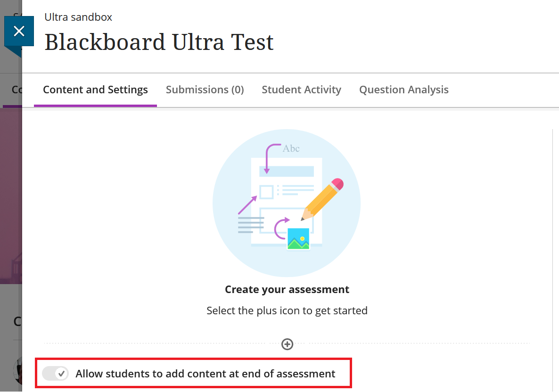Click the Create your assessment heading
Screen dimensions: 559x392
click(287, 289)
